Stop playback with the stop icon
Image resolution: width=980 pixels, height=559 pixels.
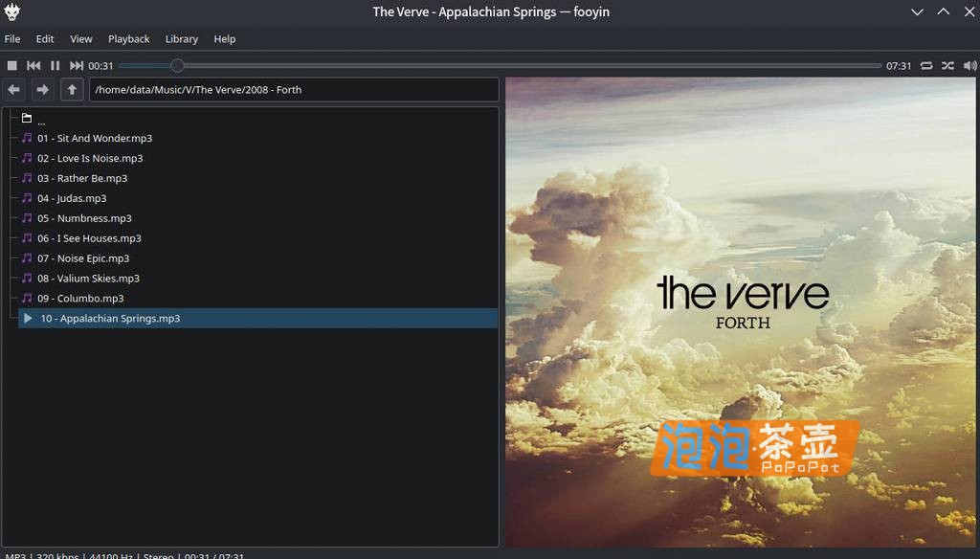(x=11, y=65)
